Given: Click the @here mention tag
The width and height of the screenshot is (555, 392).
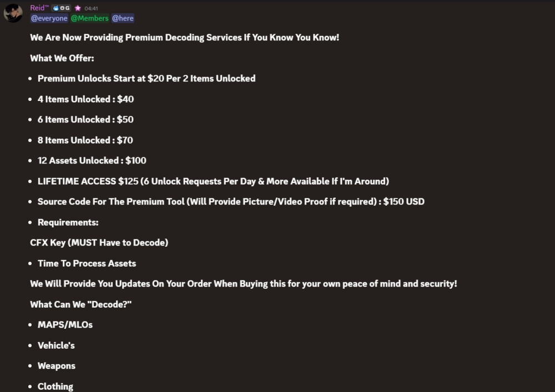Looking at the screenshot, I should tap(123, 18).
